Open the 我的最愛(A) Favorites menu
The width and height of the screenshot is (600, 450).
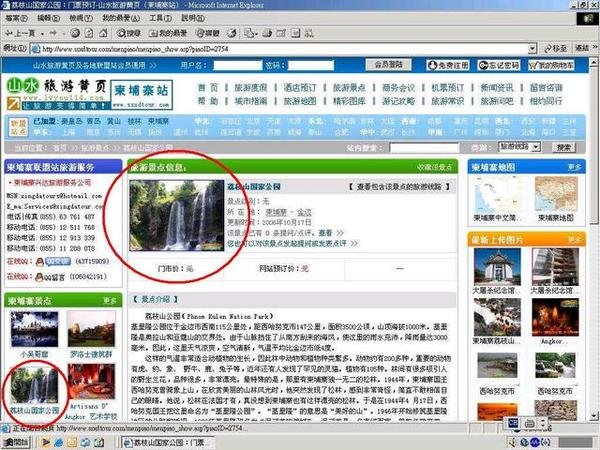click(x=121, y=18)
